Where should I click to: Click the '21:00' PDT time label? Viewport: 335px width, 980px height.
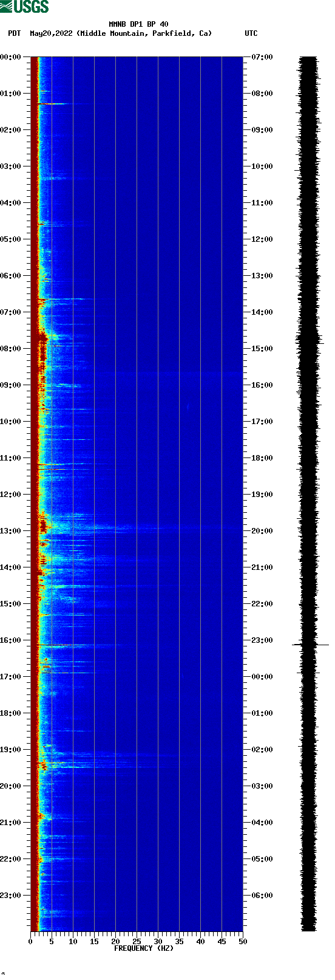click(11, 823)
